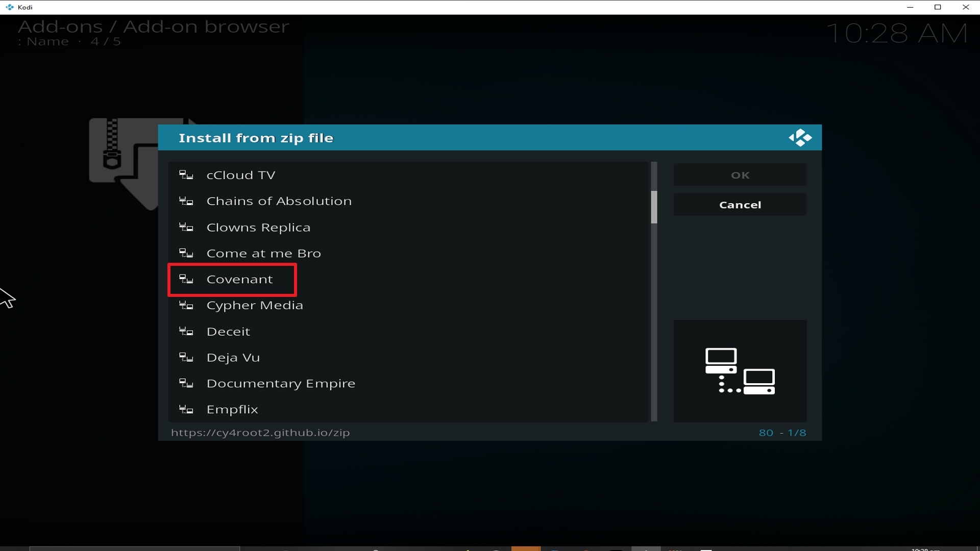Minimize the Kodi window

pos(910,7)
